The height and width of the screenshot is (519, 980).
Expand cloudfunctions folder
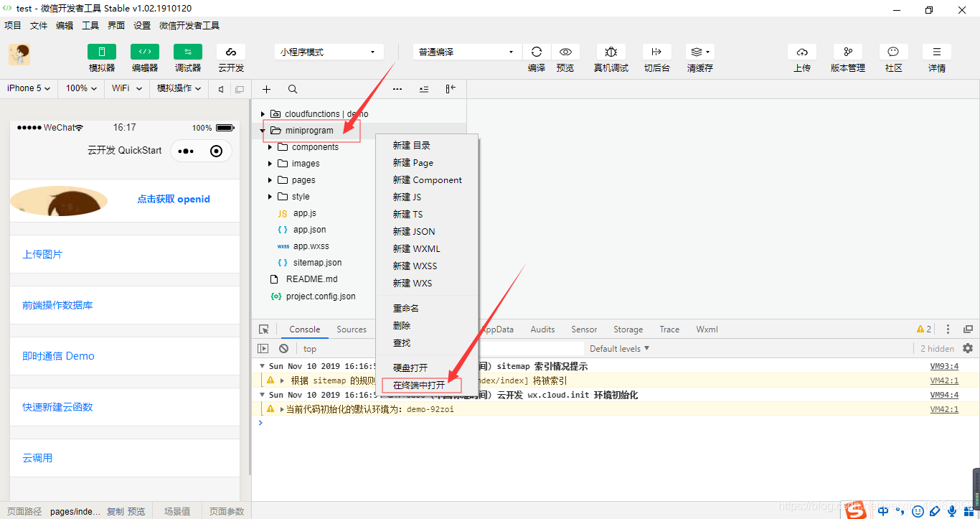click(263, 114)
